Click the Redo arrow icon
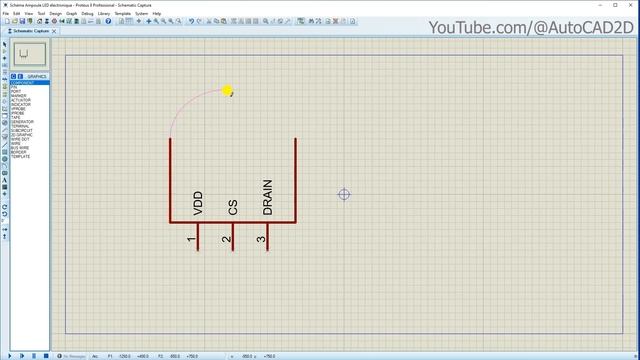This screenshot has width=640, height=360. pos(199,21)
